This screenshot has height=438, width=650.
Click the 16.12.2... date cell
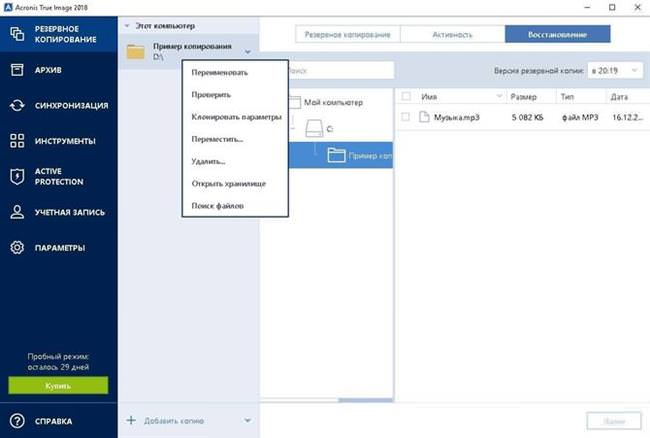[x=628, y=117]
